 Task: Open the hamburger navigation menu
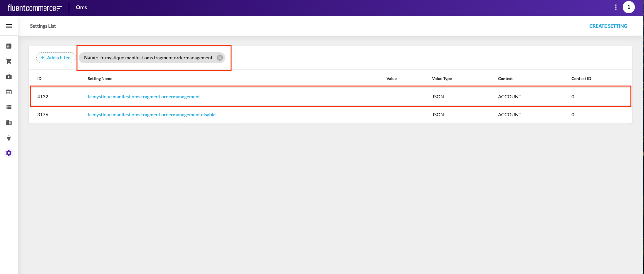click(x=9, y=26)
